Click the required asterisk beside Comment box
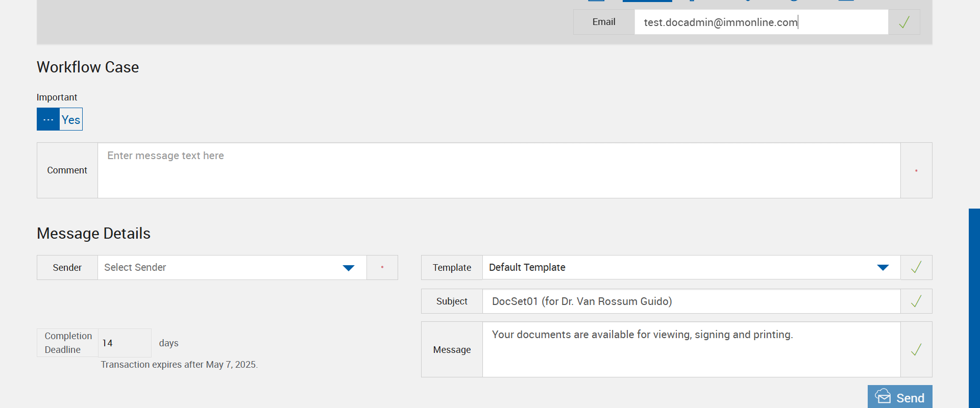This screenshot has width=980, height=408. (916, 170)
